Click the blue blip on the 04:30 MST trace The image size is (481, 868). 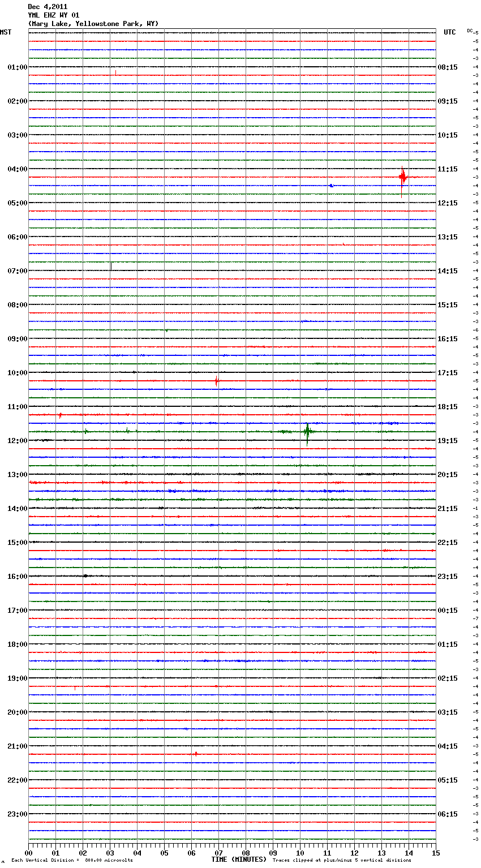point(331,186)
